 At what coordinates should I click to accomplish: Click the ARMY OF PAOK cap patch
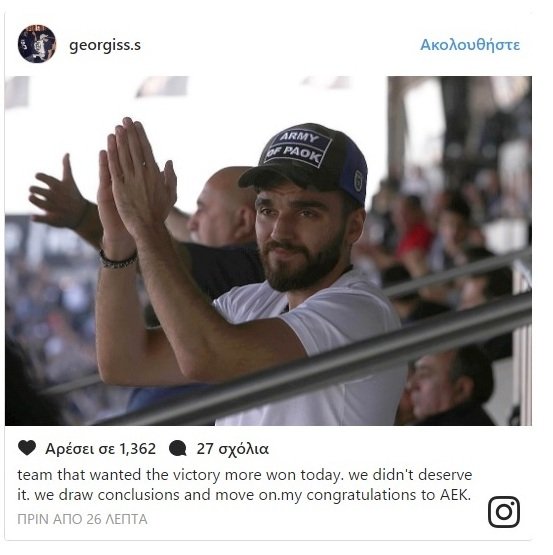[300, 148]
